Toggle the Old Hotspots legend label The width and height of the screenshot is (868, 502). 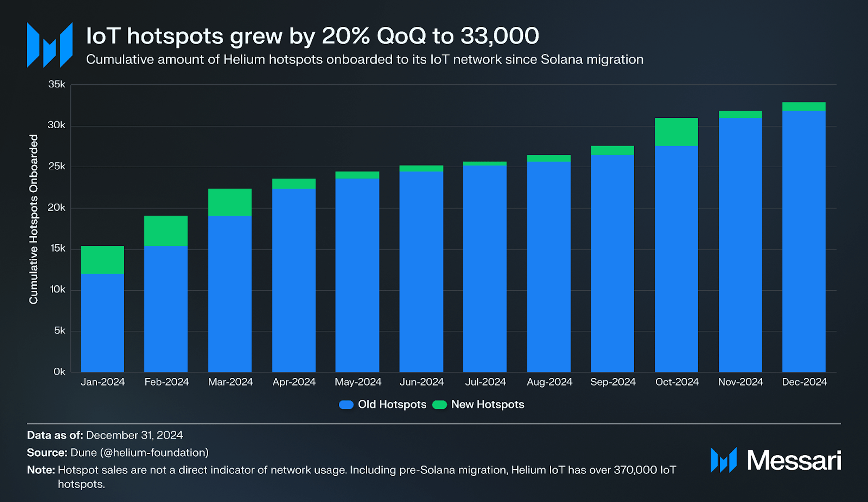392,404
